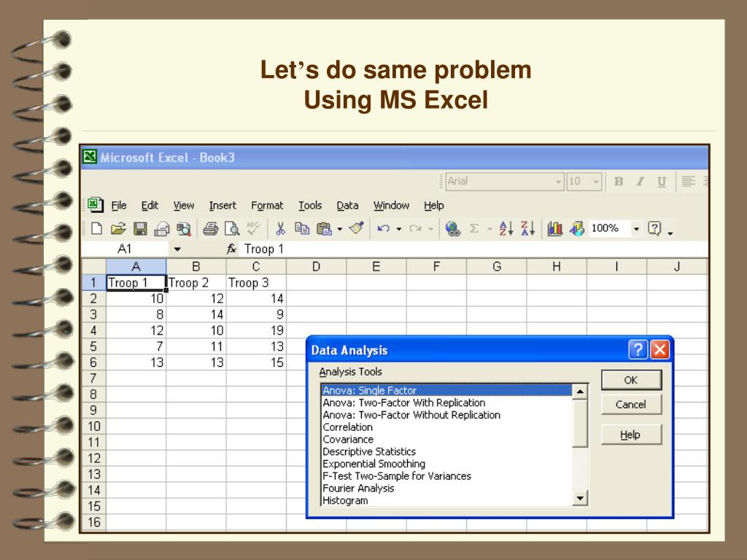Click the Sort Ascending A-Z icon
The image size is (747, 560).
pos(506,229)
